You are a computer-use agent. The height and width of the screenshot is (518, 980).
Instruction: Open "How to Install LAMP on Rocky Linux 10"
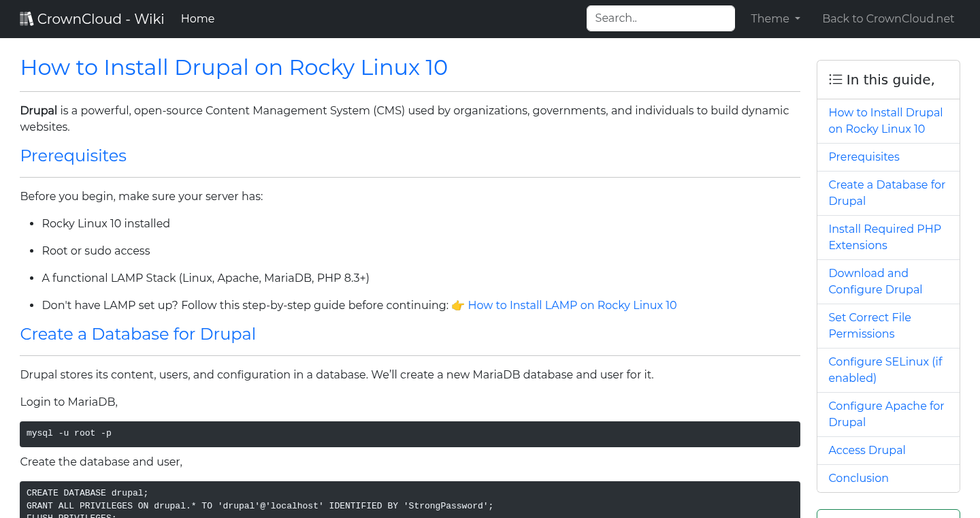point(572,305)
